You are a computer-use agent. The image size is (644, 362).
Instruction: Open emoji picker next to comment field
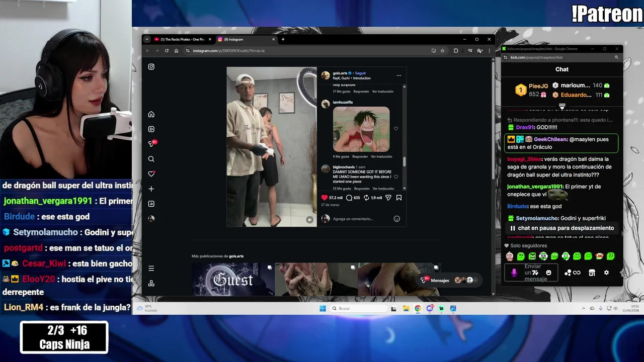[396, 219]
